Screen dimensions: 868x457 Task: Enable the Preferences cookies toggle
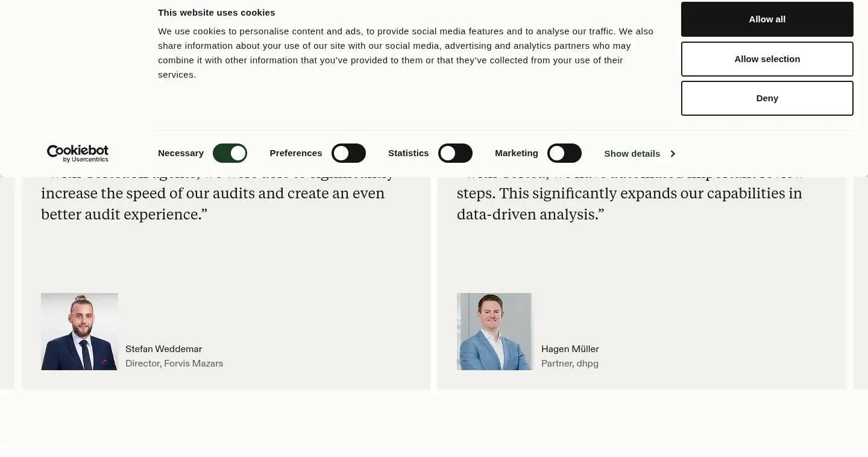point(348,153)
